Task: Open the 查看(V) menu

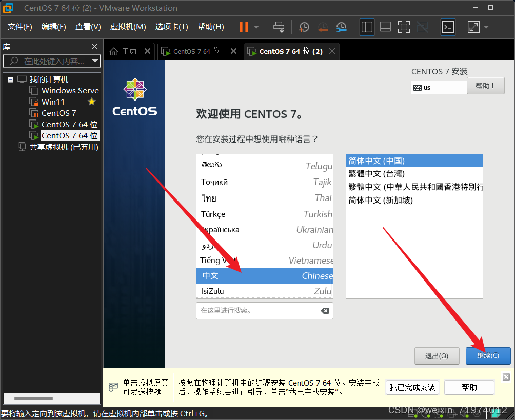Action: coord(88,27)
